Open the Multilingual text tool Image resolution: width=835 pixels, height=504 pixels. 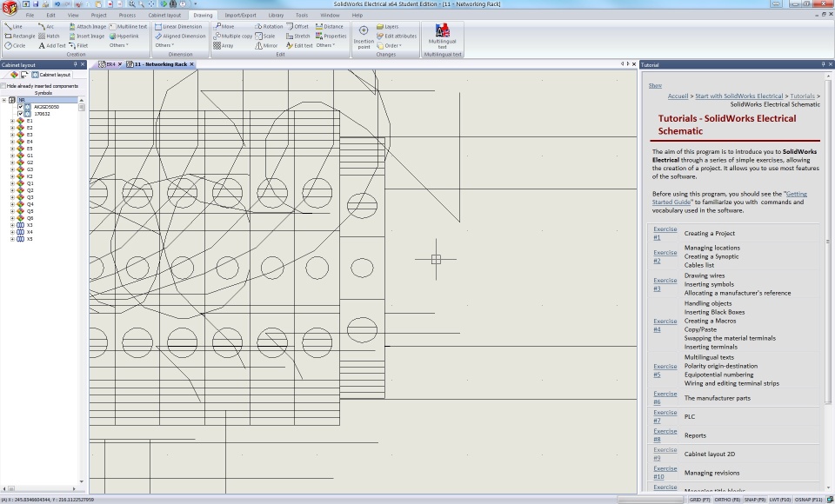442,36
